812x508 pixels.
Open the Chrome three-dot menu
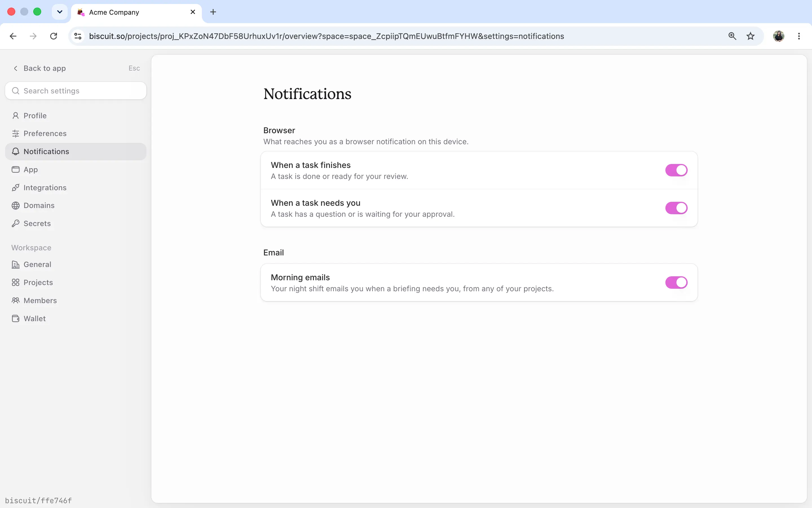point(798,36)
